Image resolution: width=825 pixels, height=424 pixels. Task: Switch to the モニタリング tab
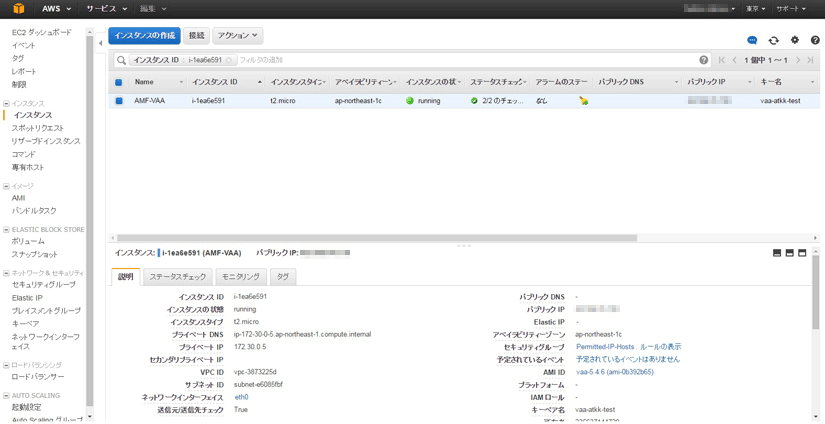pos(240,277)
